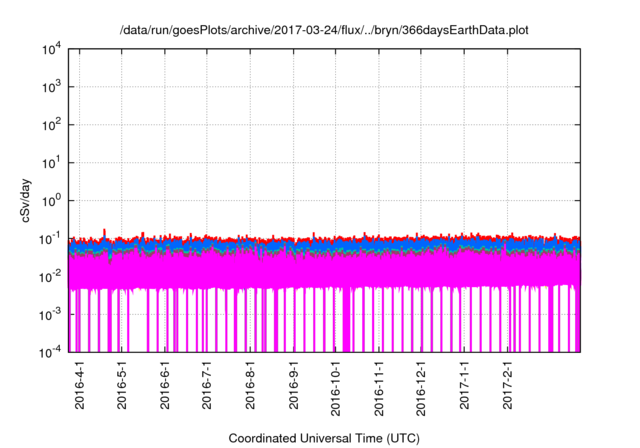Click the 2016-12-1 date tick label
The height and width of the screenshot is (448, 640).
tap(421, 387)
